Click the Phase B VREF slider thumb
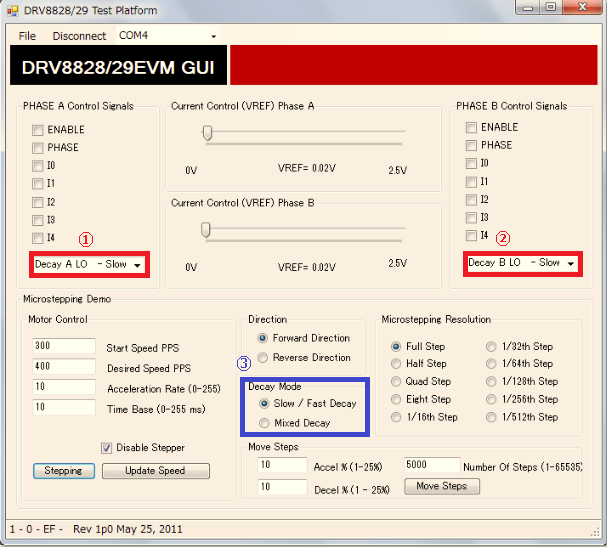 [x=206, y=230]
